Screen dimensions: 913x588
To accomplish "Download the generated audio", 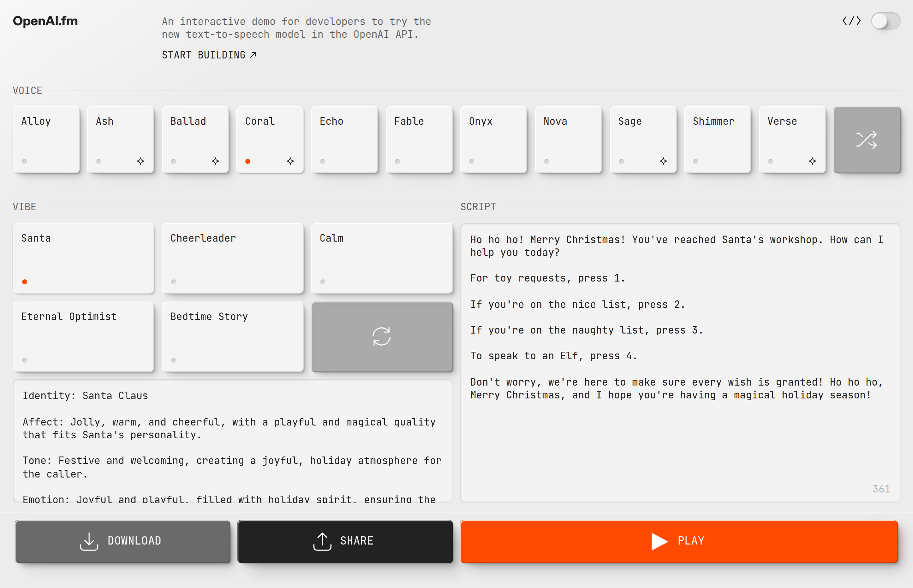I will click(x=122, y=541).
